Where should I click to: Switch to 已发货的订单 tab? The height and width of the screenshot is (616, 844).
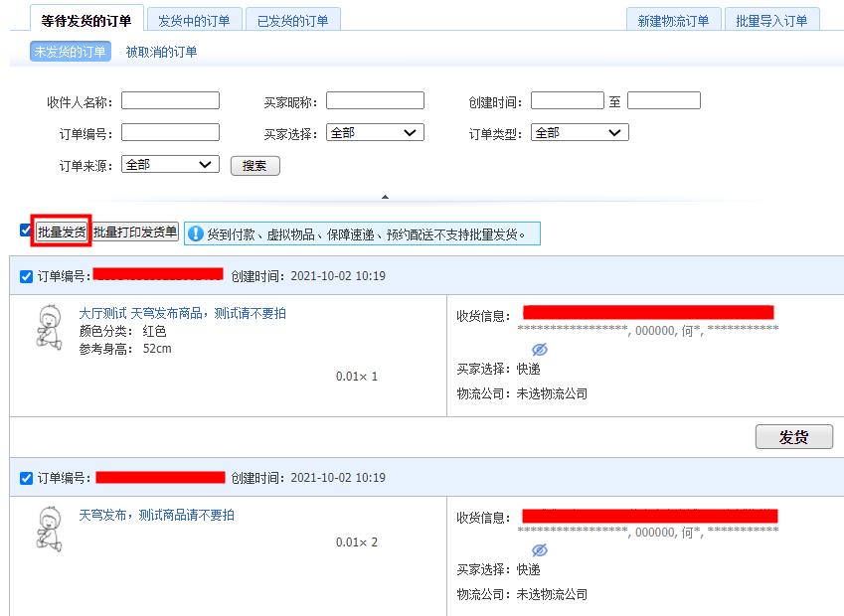(292, 20)
